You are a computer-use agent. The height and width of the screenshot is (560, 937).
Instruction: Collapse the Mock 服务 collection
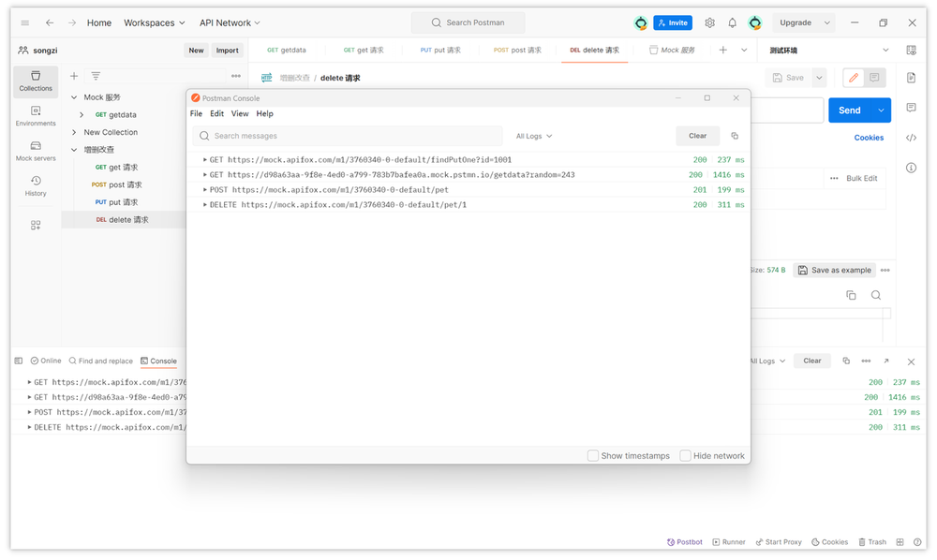[74, 97]
